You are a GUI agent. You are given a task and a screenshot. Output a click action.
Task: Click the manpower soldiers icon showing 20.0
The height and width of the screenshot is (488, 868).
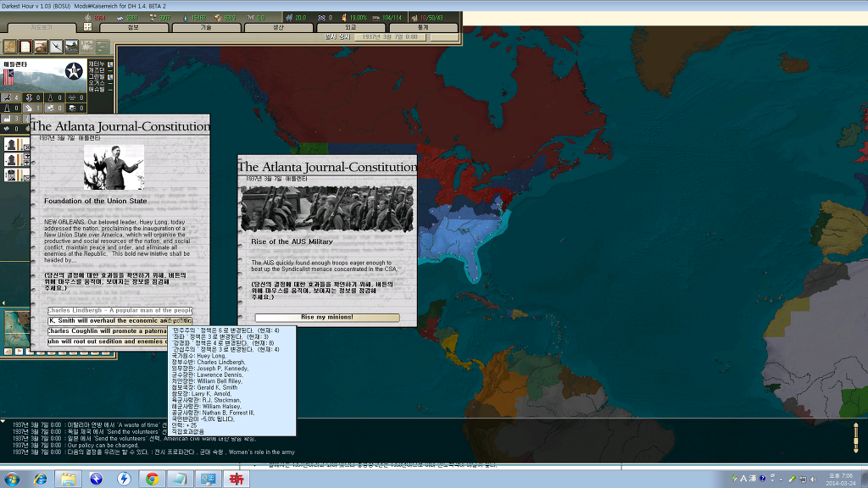tap(289, 18)
